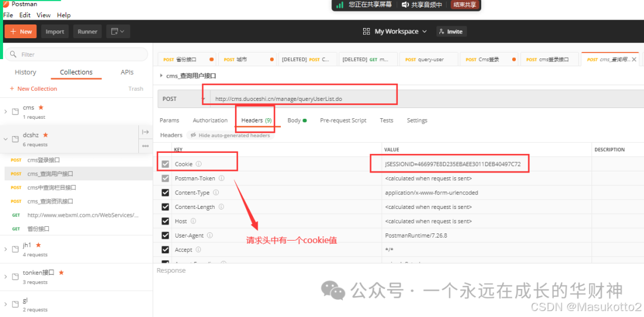Open the three-dot options menu for dcshz
The image size is (644, 317).
(145, 146)
